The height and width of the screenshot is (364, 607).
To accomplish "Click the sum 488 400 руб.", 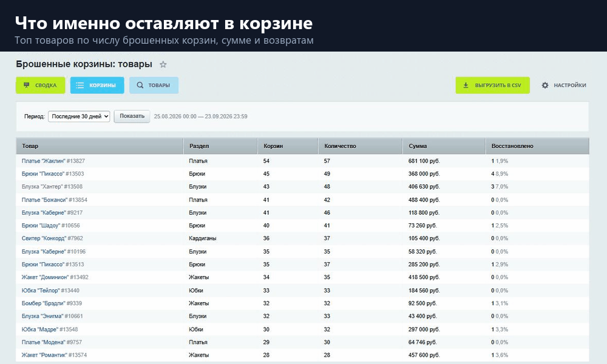I will tap(424, 200).
